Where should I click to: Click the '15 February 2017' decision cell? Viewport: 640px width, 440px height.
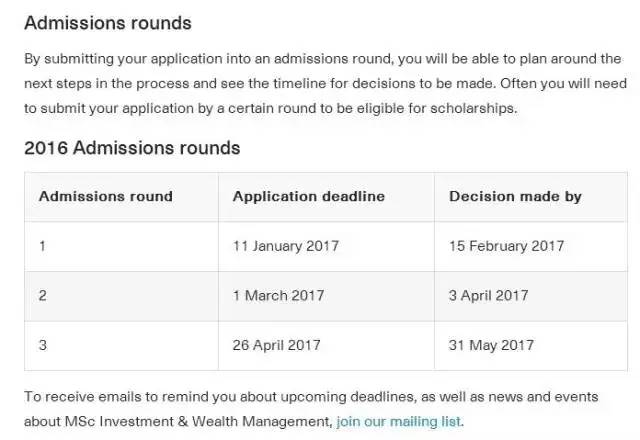pyautogui.click(x=531, y=247)
